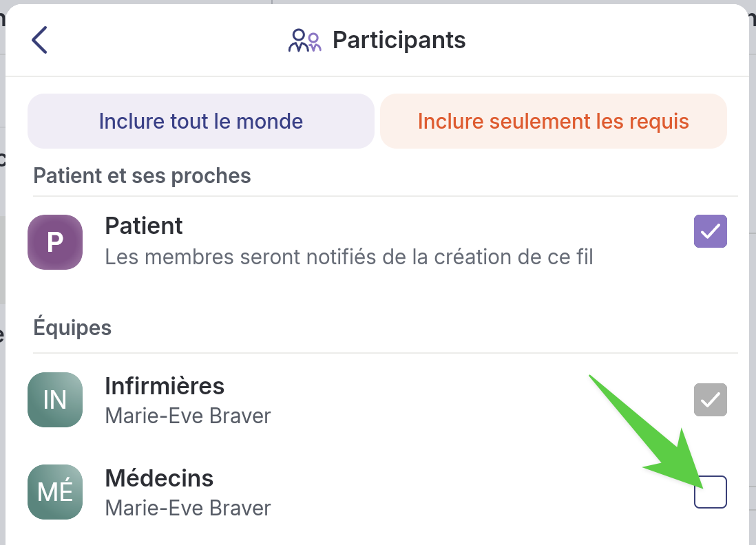Click the patient notification description text
Image resolution: width=756 pixels, height=545 pixels.
point(349,257)
